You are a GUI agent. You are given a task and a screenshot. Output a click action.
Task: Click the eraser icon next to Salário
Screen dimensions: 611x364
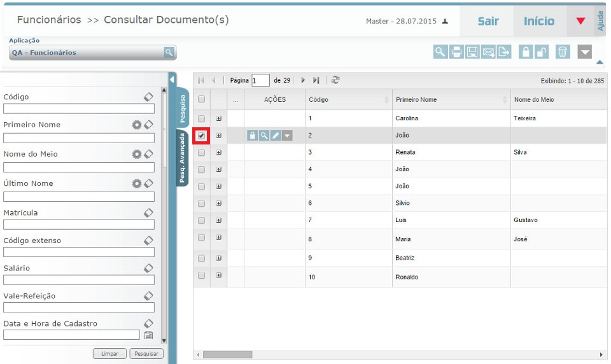coord(148,268)
